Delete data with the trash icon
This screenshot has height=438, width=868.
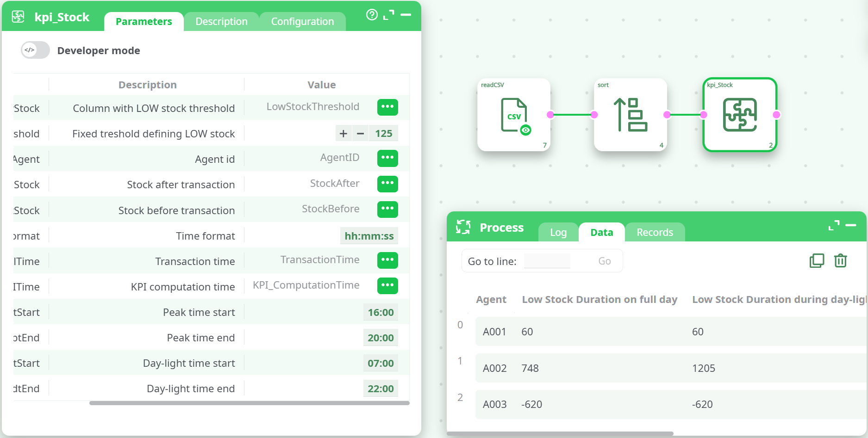[x=840, y=261]
